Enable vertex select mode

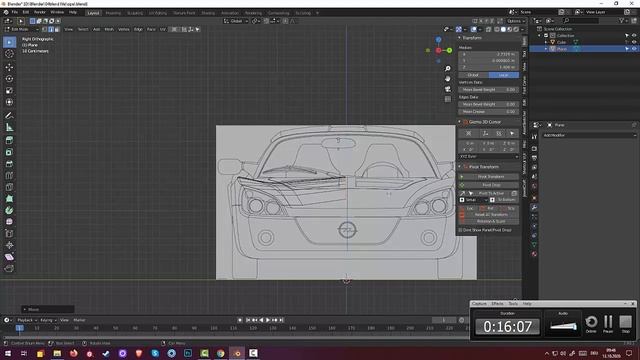click(x=44, y=29)
